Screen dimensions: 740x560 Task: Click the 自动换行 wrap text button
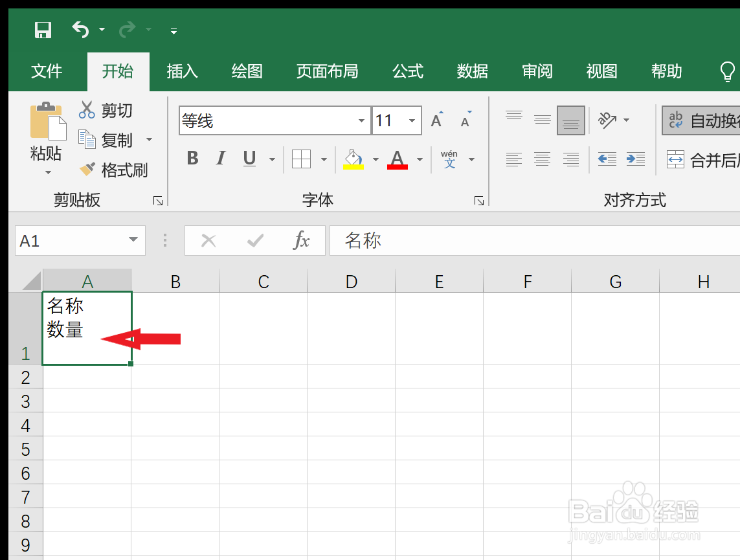pos(701,120)
